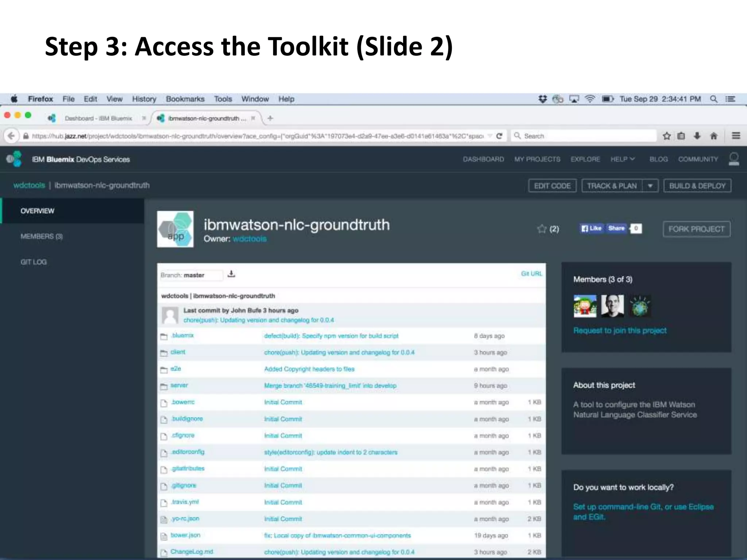Screen dimensions: 747x560
Task: Open Spotlight search magnifier in menu bar
Action: pos(714,99)
